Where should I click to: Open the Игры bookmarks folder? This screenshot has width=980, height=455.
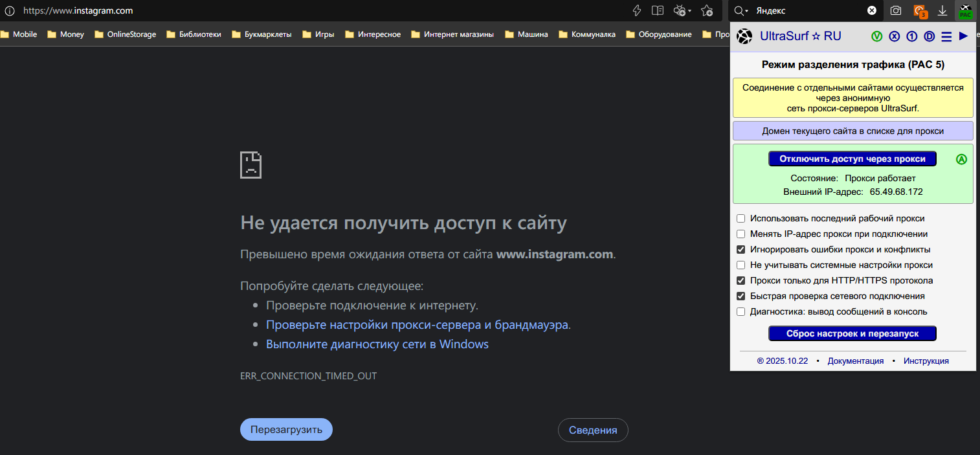coord(318,34)
